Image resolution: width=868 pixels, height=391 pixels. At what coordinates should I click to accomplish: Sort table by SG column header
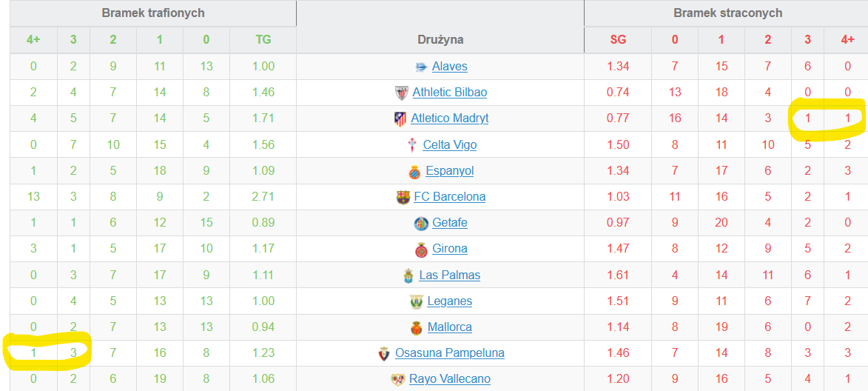point(618,40)
